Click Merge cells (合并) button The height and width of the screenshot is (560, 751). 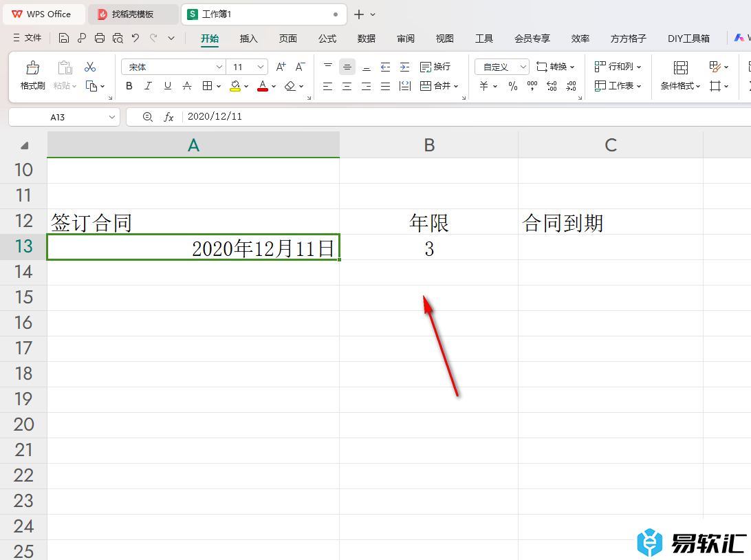click(x=439, y=86)
